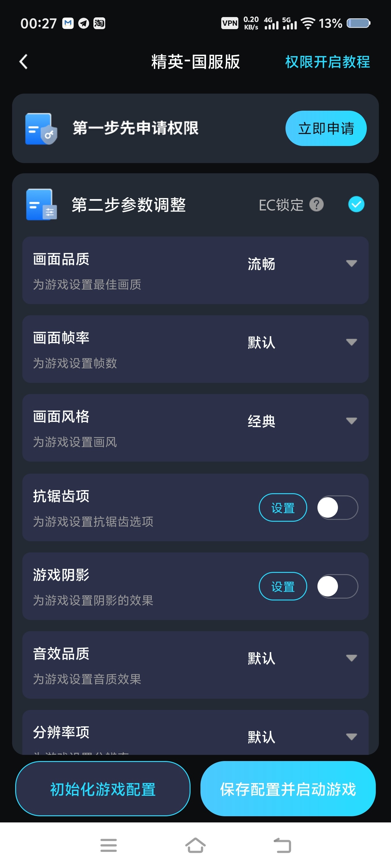Enable the 游戏阴影 toggle switch
Screen dimensions: 391x868
pos(337,586)
